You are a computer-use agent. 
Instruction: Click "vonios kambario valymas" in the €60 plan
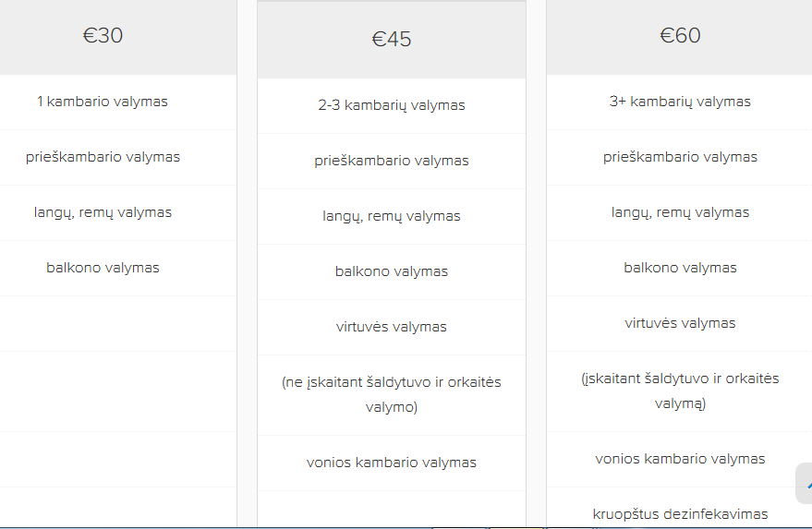click(x=680, y=459)
